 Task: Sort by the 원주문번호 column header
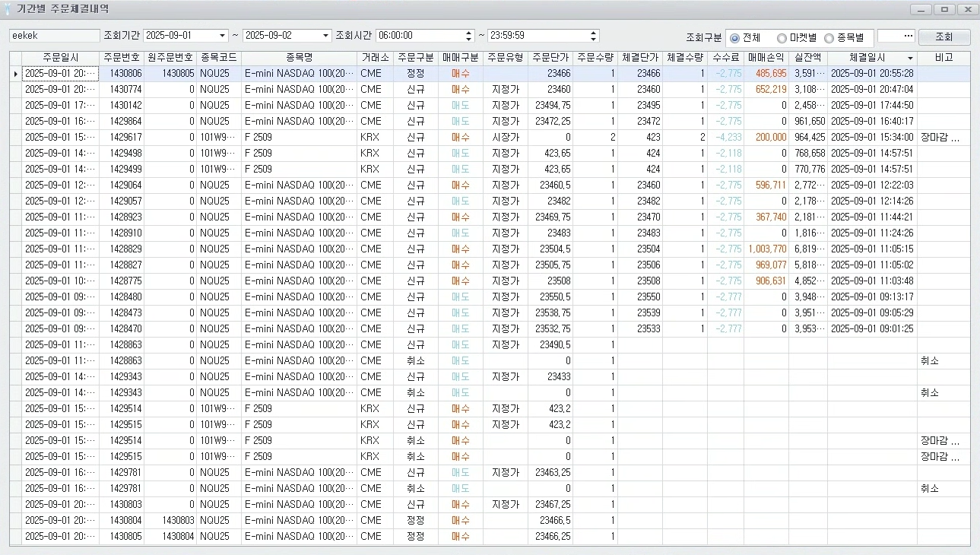tap(170, 58)
